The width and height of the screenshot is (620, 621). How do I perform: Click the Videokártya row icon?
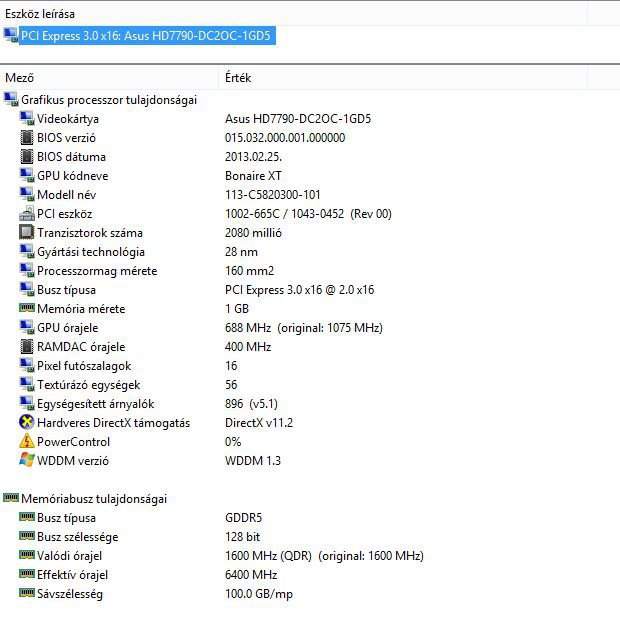coord(27,118)
